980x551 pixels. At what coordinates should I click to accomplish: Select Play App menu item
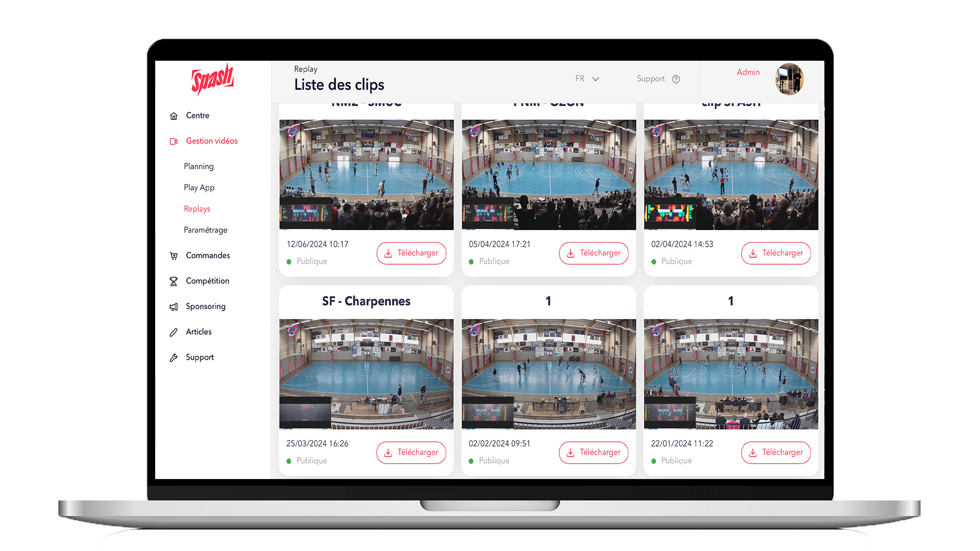point(199,187)
